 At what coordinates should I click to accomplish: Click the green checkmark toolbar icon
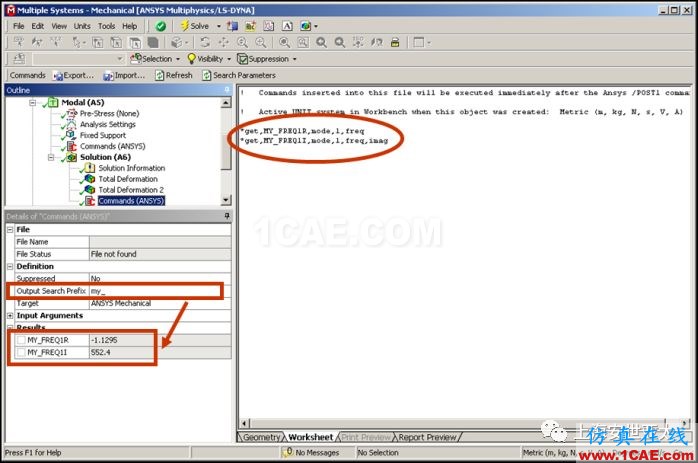[x=160, y=26]
